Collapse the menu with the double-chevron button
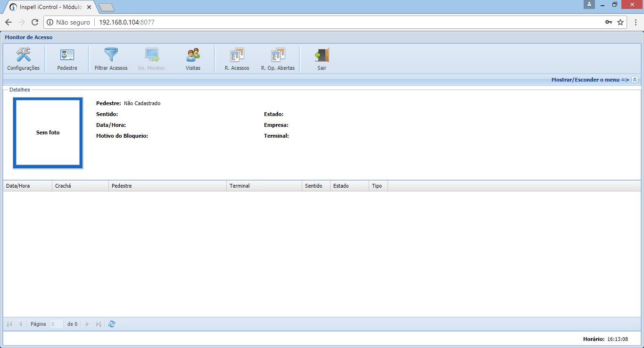The height and width of the screenshot is (348, 644). click(x=635, y=80)
